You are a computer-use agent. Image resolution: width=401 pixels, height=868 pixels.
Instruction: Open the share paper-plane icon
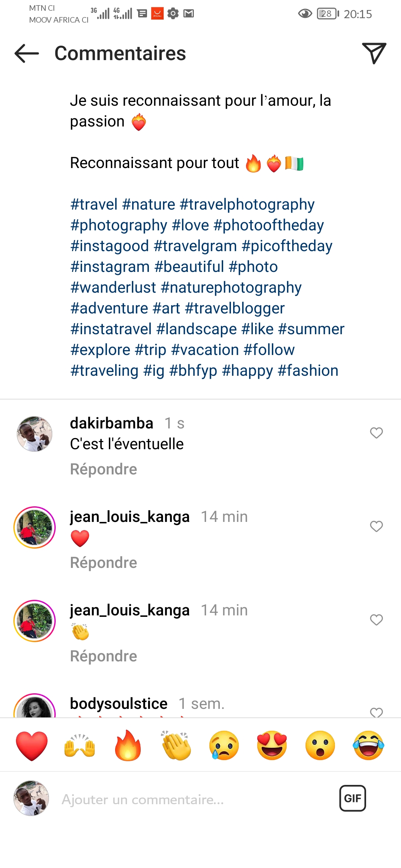coord(374,53)
